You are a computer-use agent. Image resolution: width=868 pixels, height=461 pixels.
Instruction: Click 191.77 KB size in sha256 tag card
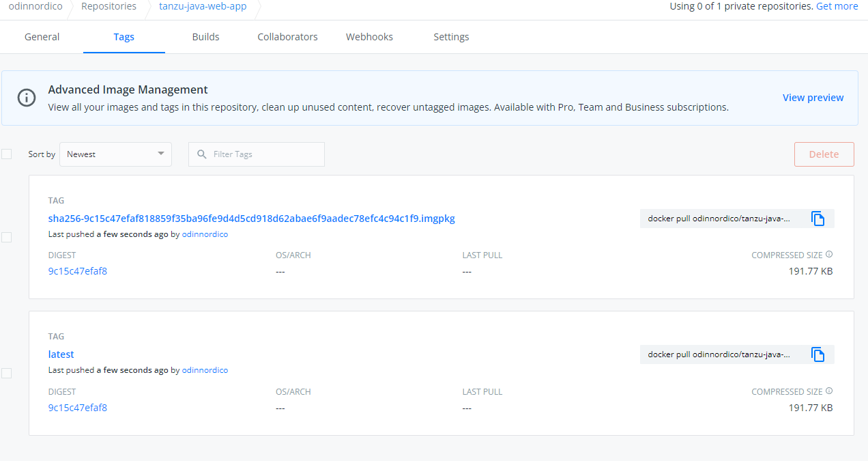point(811,271)
